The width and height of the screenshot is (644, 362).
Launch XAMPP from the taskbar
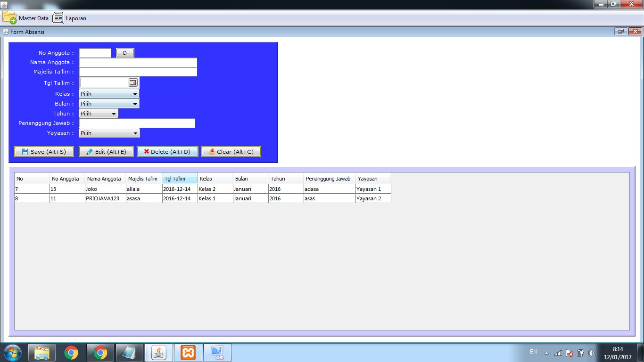coord(188,352)
